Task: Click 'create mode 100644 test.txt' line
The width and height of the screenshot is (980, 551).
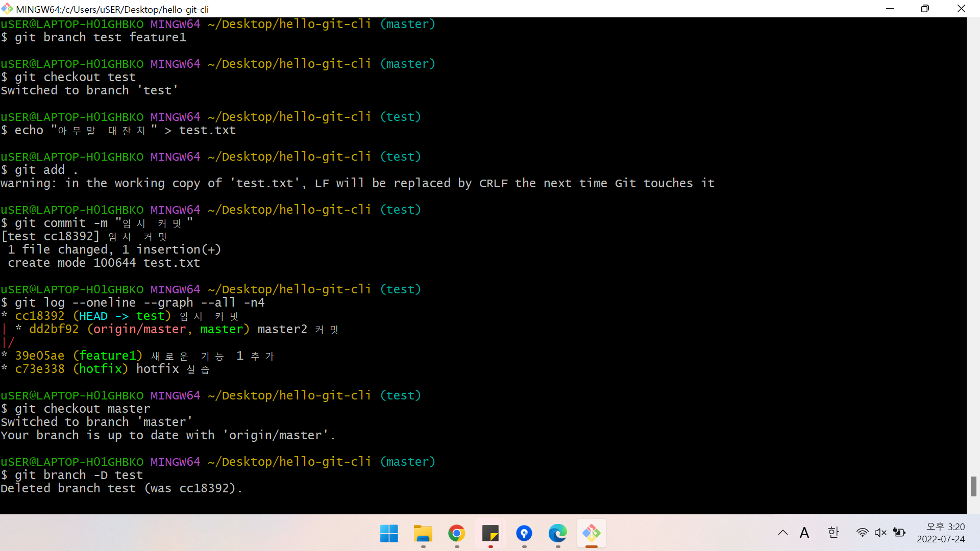Action: (x=104, y=263)
